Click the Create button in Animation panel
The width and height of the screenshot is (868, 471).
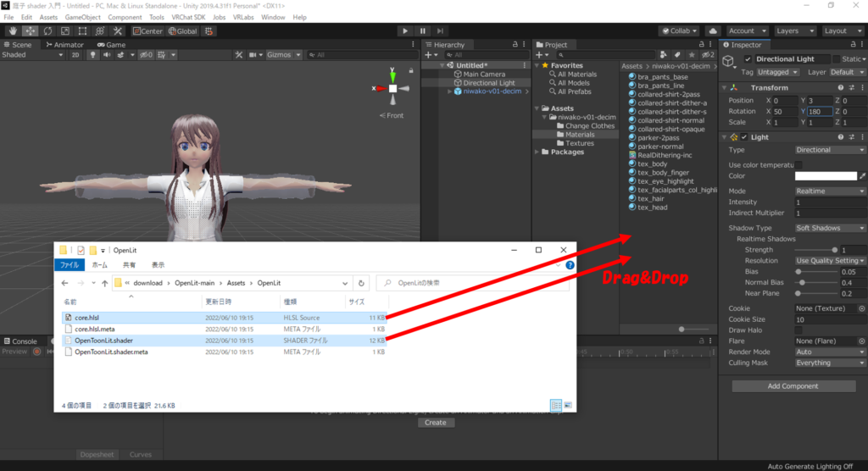click(x=435, y=423)
